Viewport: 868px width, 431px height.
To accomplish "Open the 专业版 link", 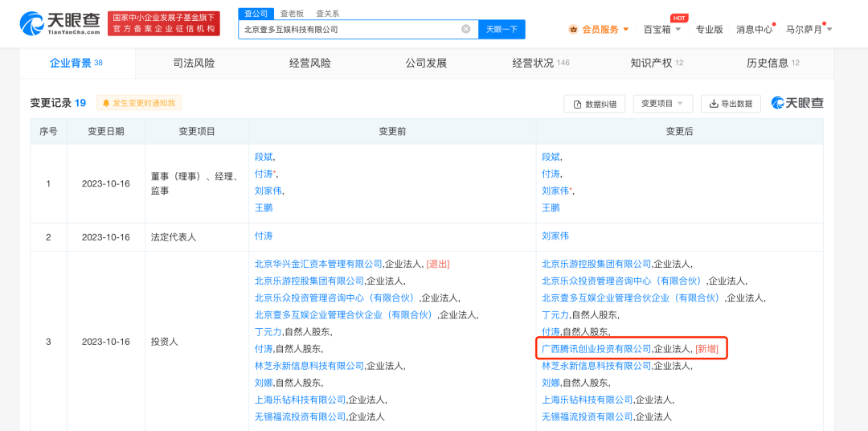I will (x=709, y=30).
